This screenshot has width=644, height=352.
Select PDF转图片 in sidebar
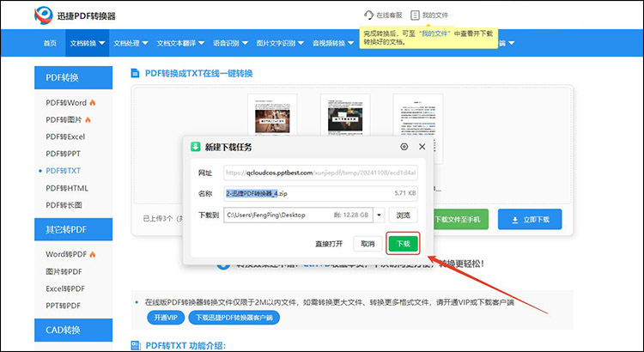tap(64, 119)
